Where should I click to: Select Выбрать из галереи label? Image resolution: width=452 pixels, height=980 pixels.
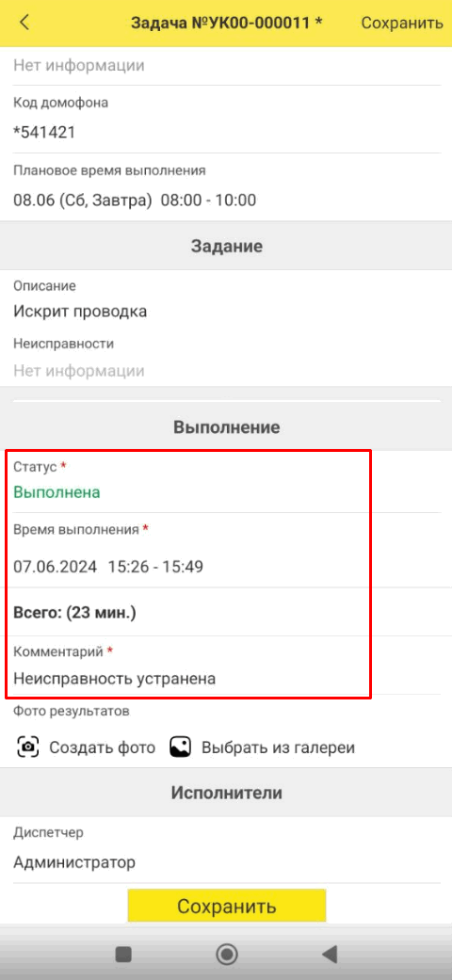(x=278, y=747)
